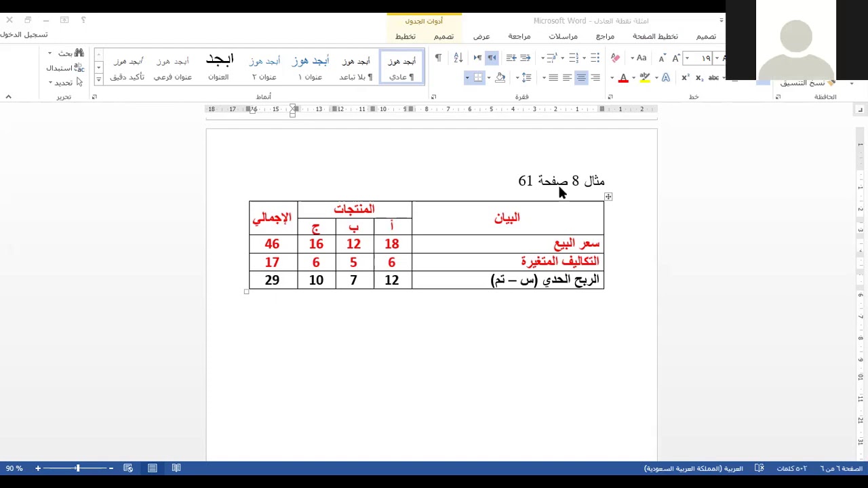Click table cell with total 46
The image size is (868, 488).
coord(273,244)
